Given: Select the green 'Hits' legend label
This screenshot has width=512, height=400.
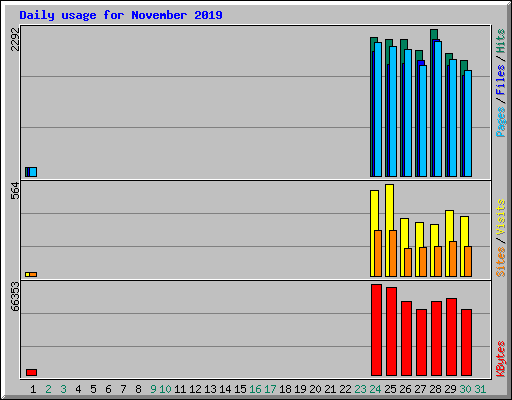Looking at the screenshot, I should 501,41.
